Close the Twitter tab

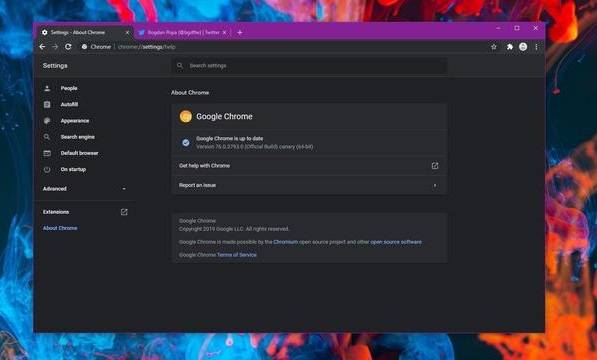(224, 33)
